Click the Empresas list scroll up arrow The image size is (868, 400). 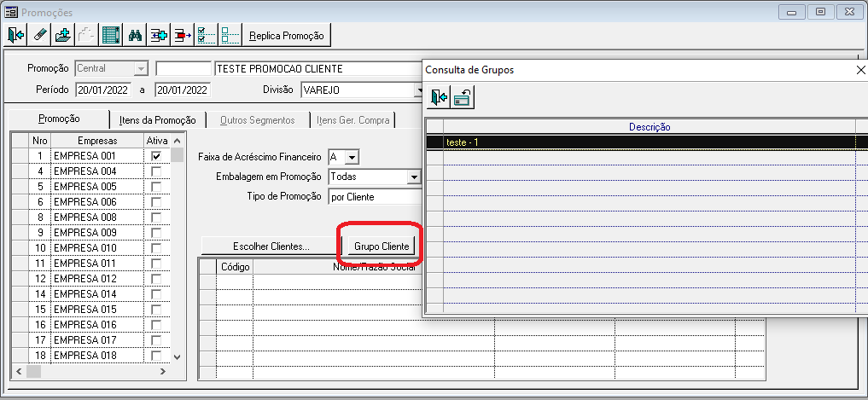coord(177,141)
